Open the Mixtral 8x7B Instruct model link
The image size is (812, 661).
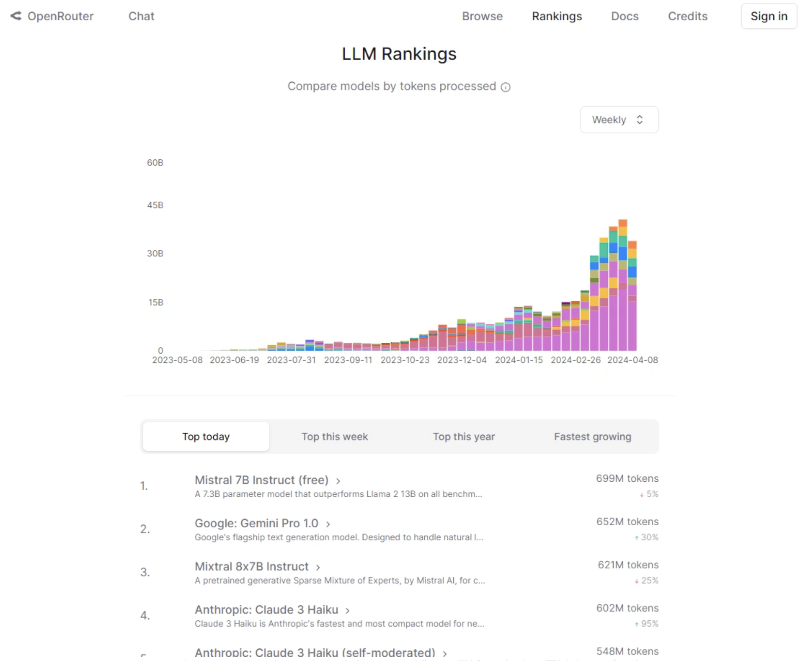(252, 566)
